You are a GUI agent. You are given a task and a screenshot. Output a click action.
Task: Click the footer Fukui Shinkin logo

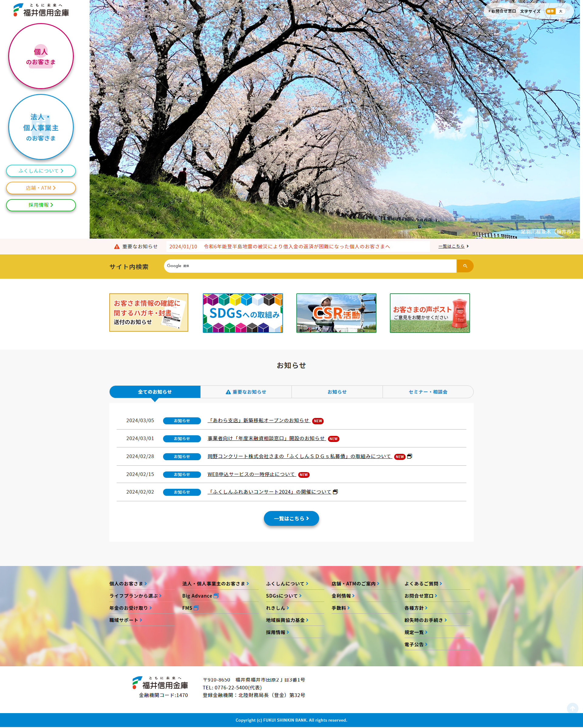160,683
